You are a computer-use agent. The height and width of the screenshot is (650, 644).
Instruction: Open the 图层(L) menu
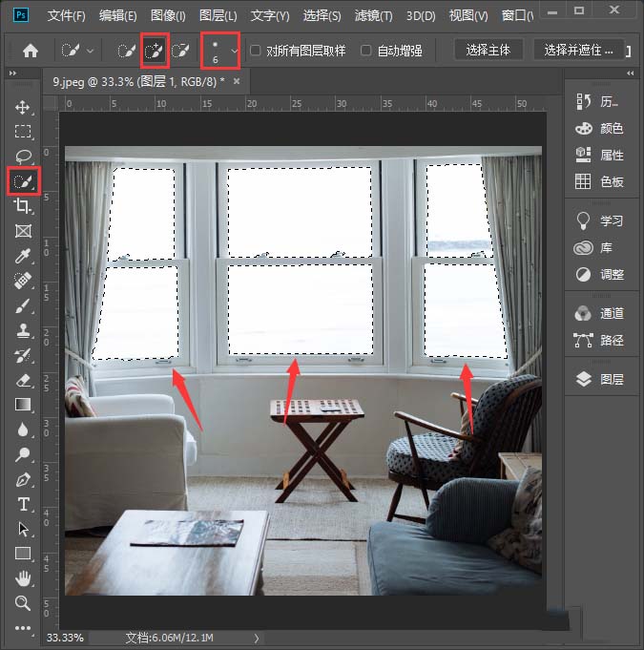(218, 16)
